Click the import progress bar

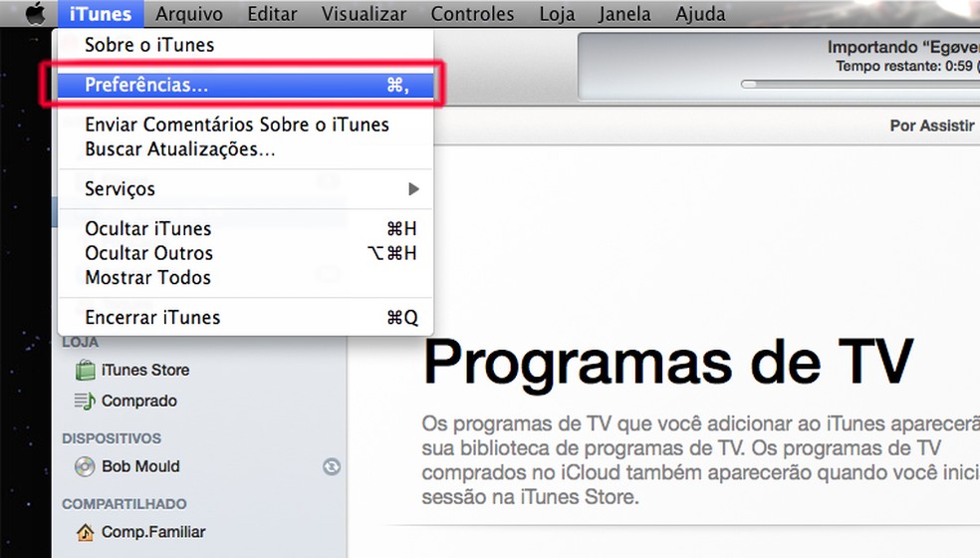pyautogui.click(x=860, y=84)
